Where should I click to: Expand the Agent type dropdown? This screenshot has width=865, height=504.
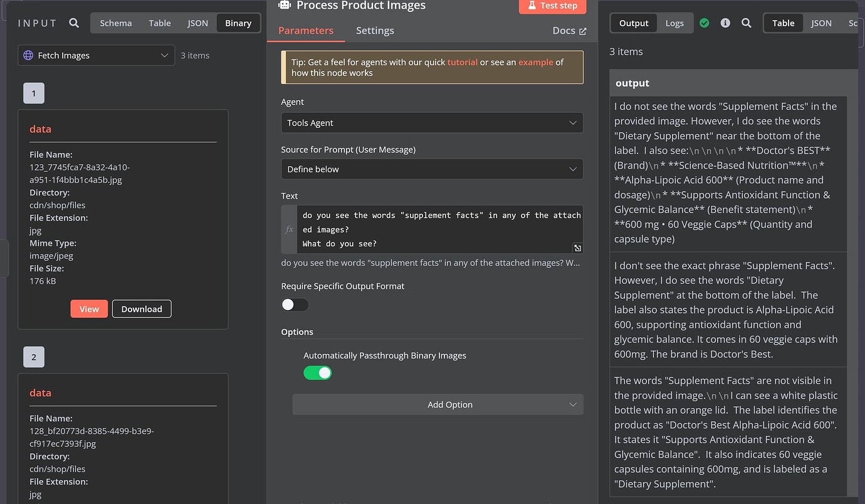point(432,123)
